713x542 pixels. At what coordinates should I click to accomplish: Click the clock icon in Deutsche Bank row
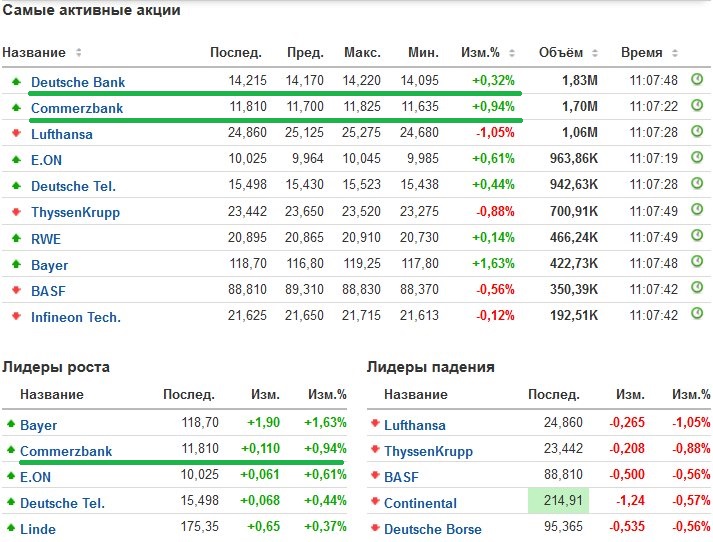[697, 80]
